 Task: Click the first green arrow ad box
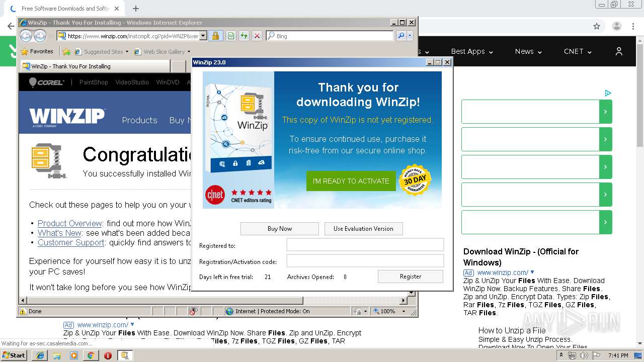click(537, 112)
